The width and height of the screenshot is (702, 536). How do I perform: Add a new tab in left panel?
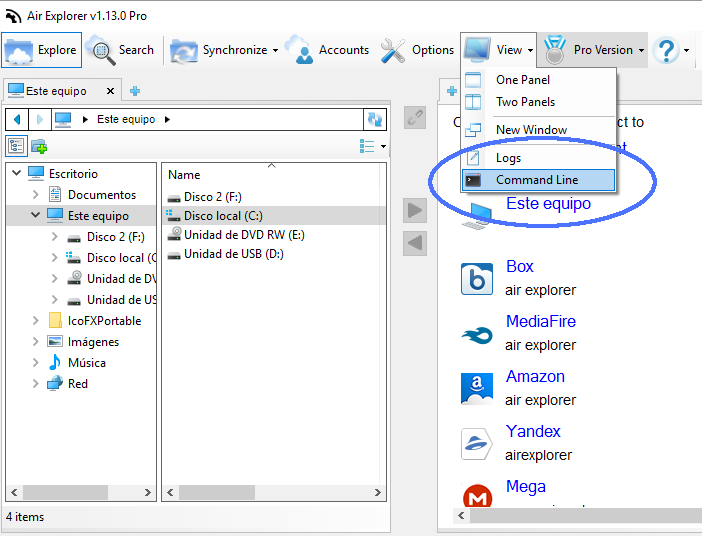135,91
